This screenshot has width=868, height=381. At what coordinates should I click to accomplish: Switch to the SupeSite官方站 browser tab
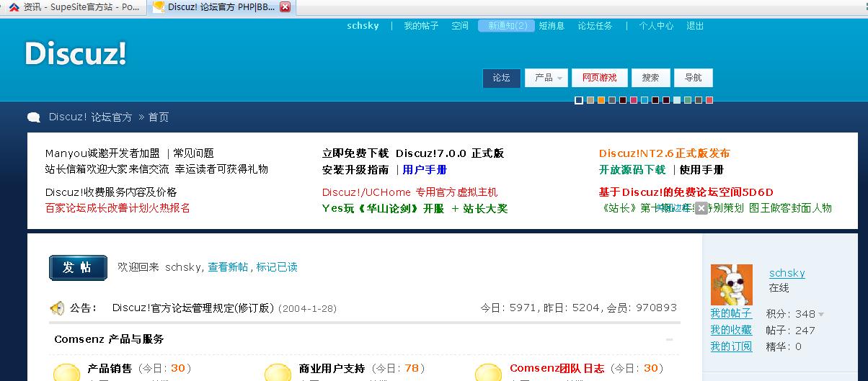tap(74, 6)
